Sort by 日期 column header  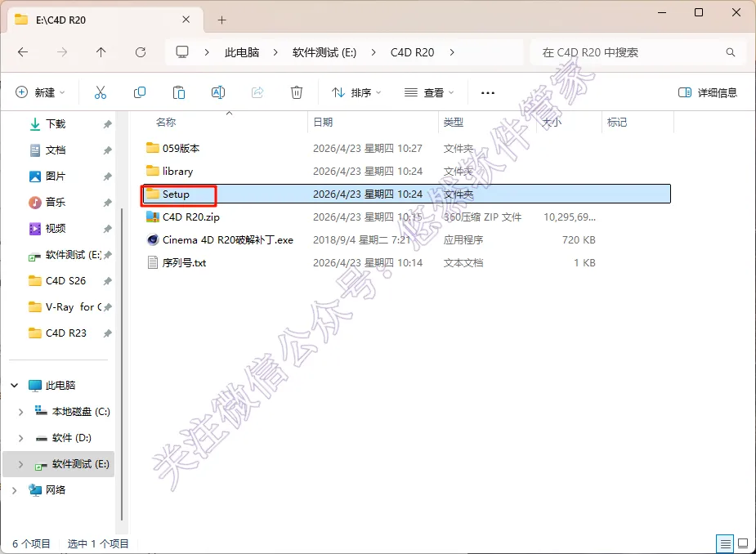tap(323, 122)
